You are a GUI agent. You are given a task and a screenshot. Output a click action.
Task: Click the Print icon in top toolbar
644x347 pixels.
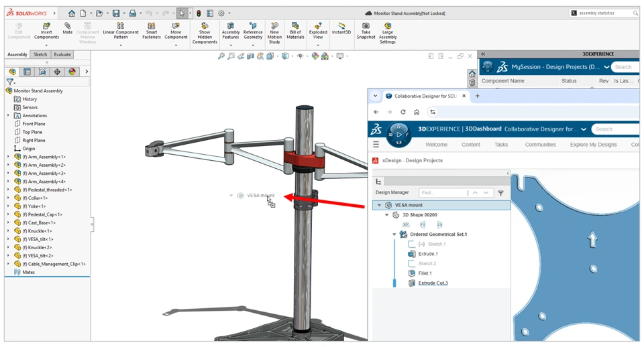(x=132, y=13)
